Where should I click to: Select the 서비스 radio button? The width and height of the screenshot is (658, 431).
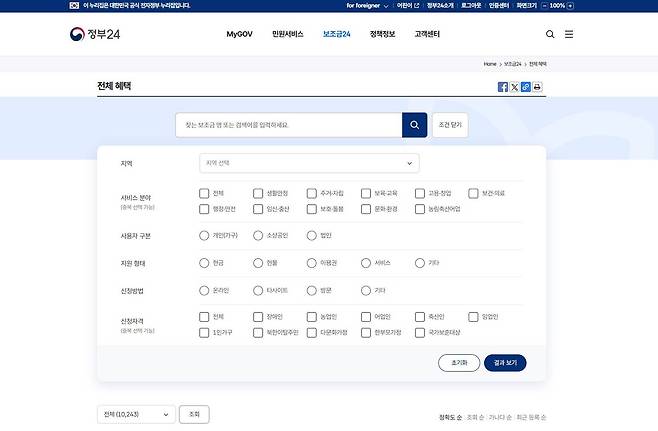(x=366, y=263)
